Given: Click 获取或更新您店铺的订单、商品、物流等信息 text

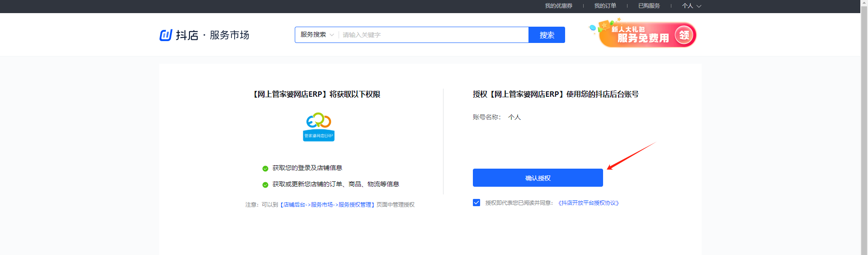Looking at the screenshot, I should (335, 184).
